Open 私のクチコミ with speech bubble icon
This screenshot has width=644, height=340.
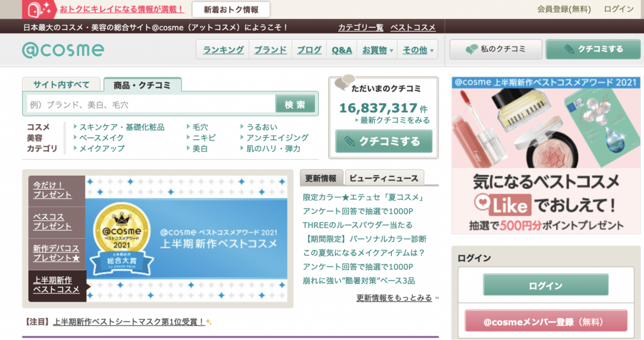[496, 49]
